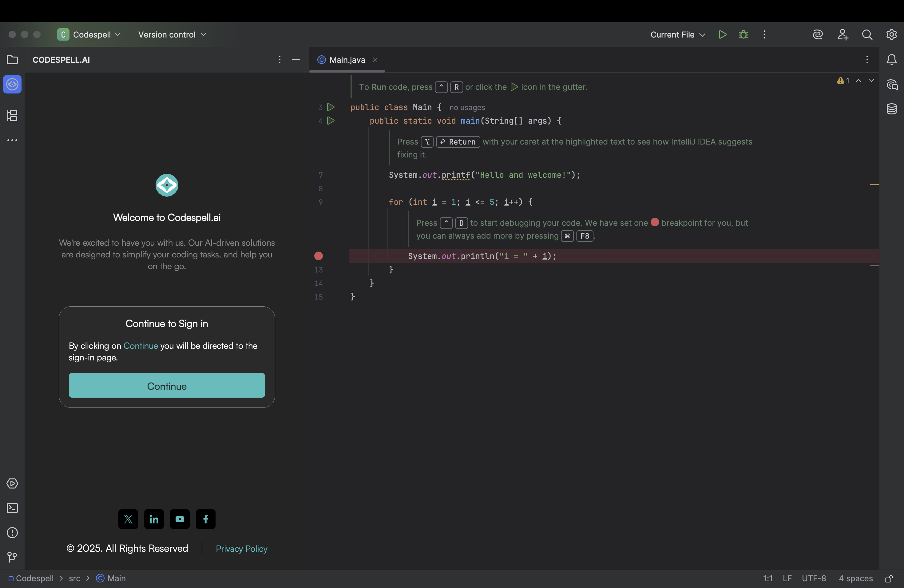This screenshot has height=588, width=904.
Task: Click the "Welcome to Codespell.ai" heading
Action: pos(167,218)
